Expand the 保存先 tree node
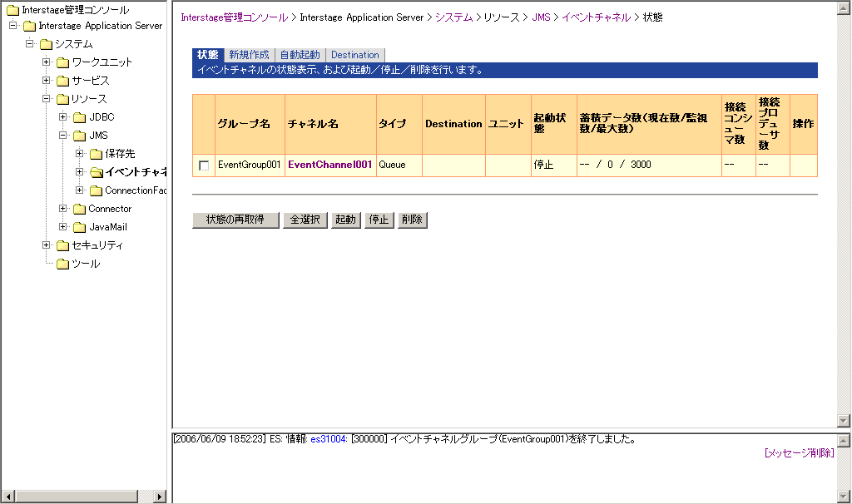This screenshot has height=504, width=852. pos(80,154)
